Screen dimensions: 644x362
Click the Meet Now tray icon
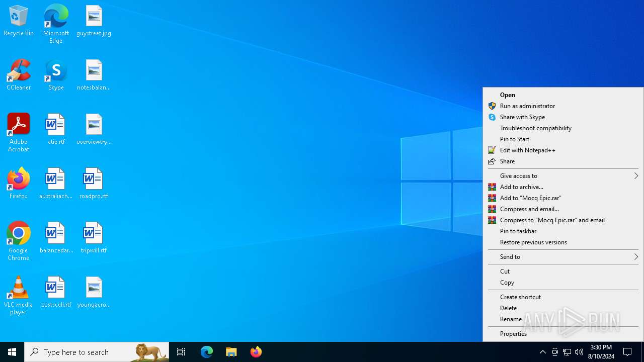click(555, 352)
